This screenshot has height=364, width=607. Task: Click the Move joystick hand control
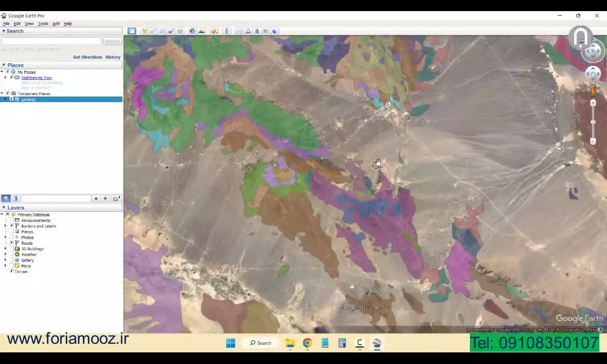point(593,74)
